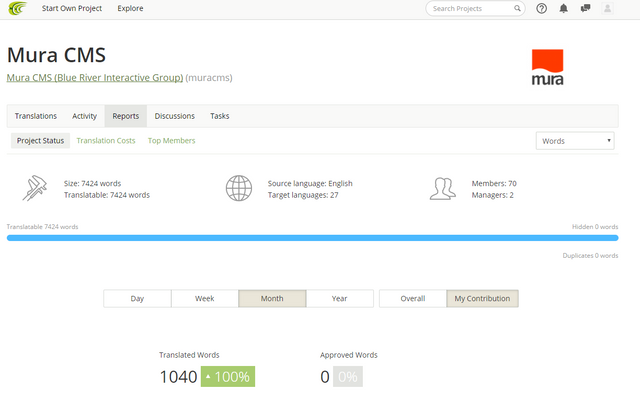Open the Top Members report
Screen dimensions: 640x402
(x=171, y=140)
